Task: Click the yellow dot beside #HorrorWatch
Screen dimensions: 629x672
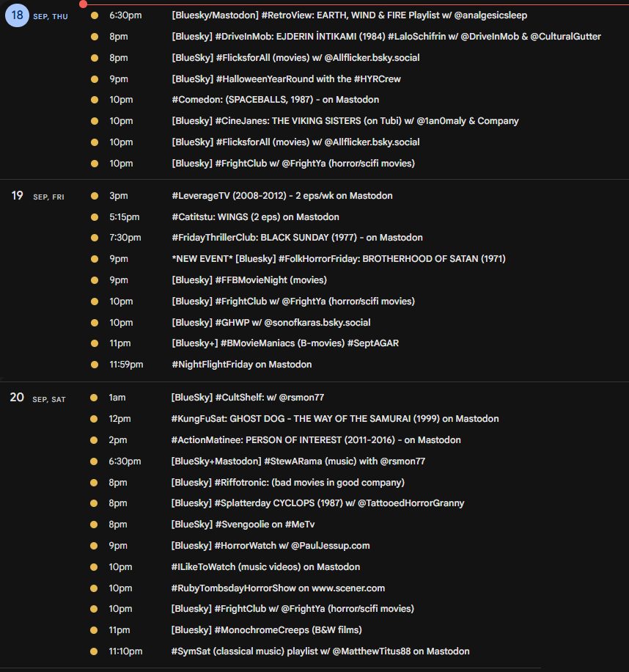Action: click(x=94, y=546)
